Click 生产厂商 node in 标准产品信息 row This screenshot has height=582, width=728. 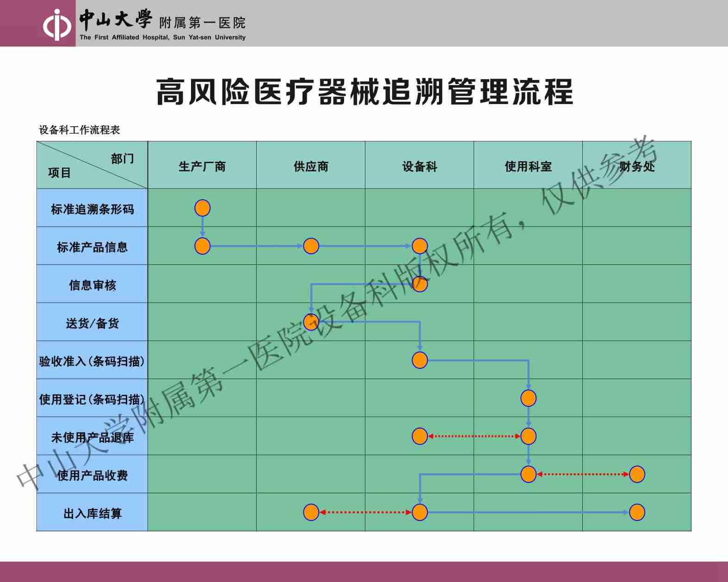[x=202, y=246]
